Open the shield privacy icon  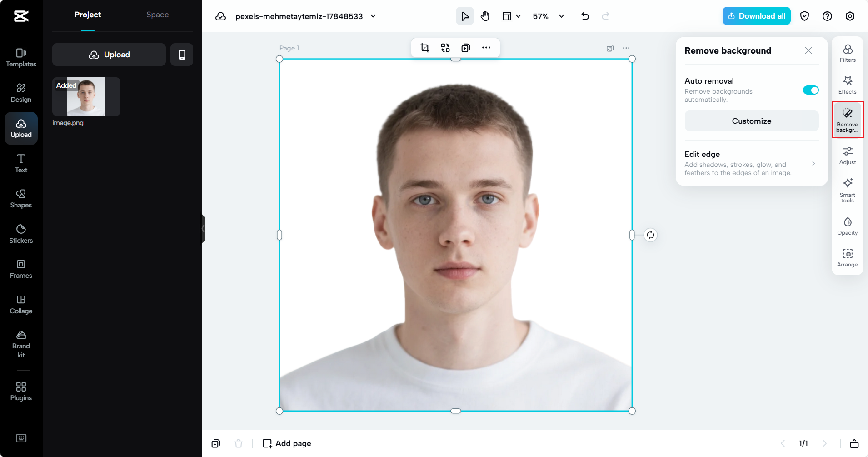click(x=804, y=16)
